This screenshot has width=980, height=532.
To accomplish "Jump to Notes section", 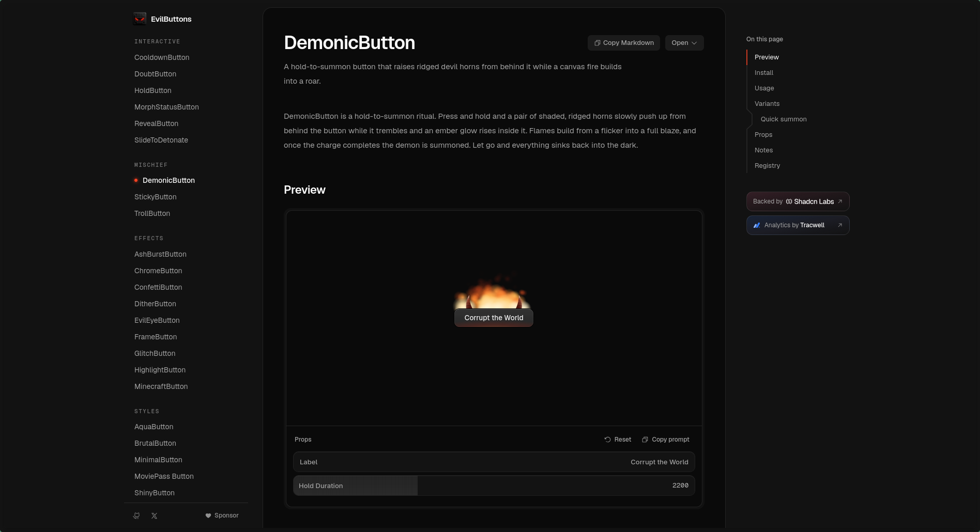I will pos(763,150).
